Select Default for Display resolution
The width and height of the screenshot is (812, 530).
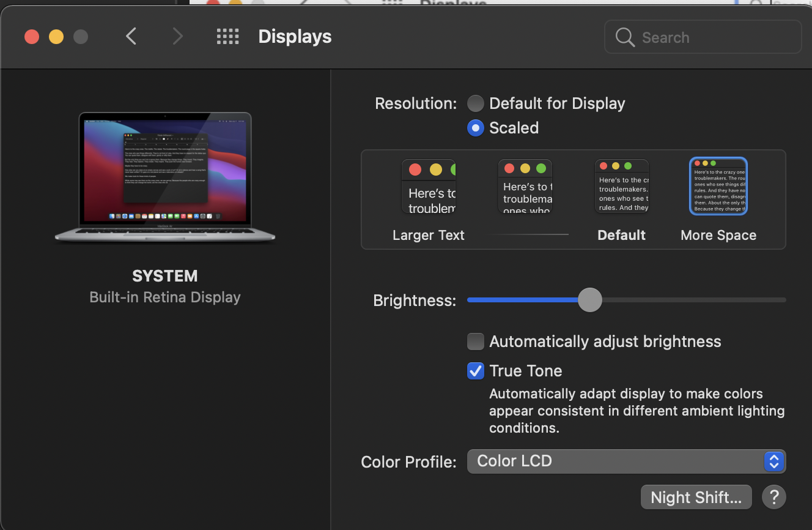pyautogui.click(x=476, y=103)
